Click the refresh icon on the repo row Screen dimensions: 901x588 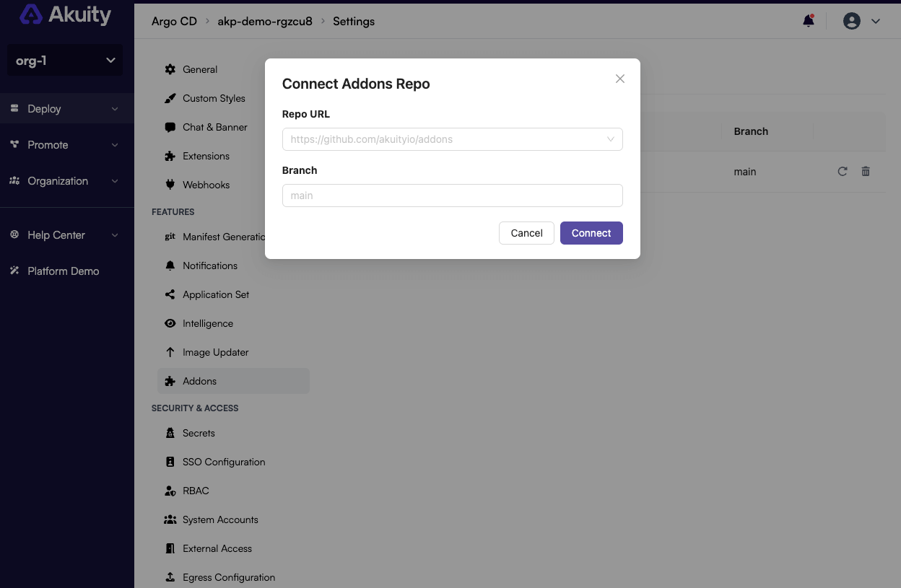tap(842, 172)
